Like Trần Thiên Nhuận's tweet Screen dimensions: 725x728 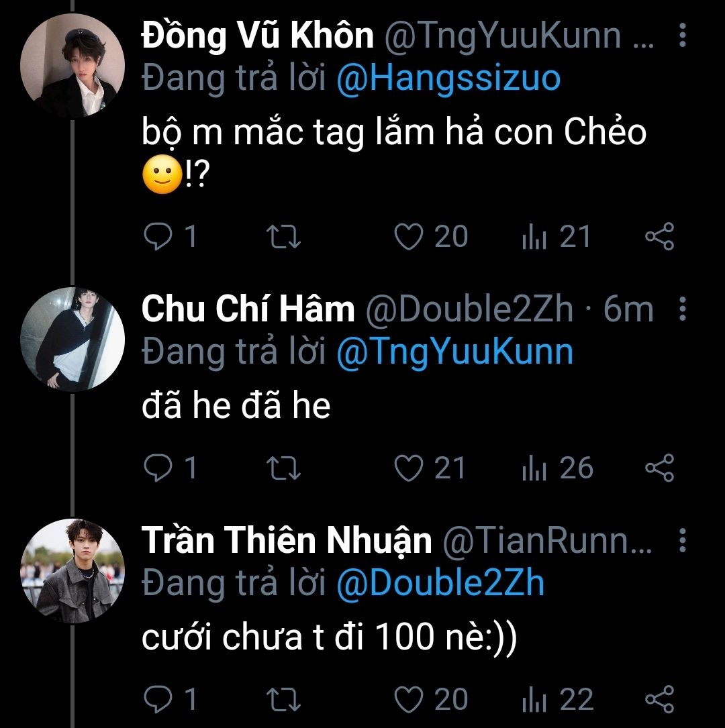point(408,699)
